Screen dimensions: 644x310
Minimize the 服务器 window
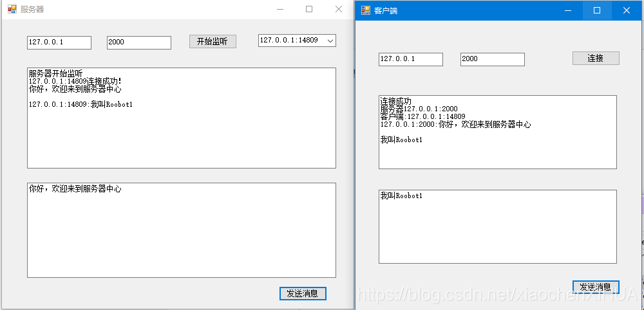pyautogui.click(x=281, y=10)
